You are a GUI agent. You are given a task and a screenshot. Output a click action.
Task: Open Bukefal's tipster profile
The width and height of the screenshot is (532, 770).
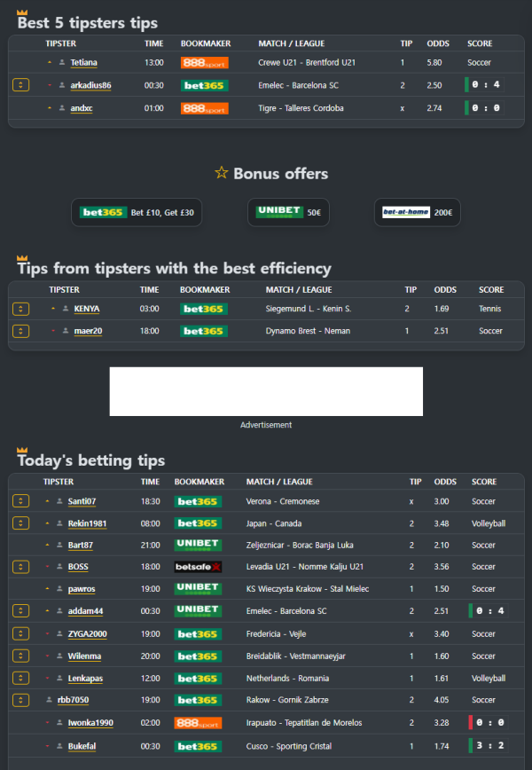[84, 746]
